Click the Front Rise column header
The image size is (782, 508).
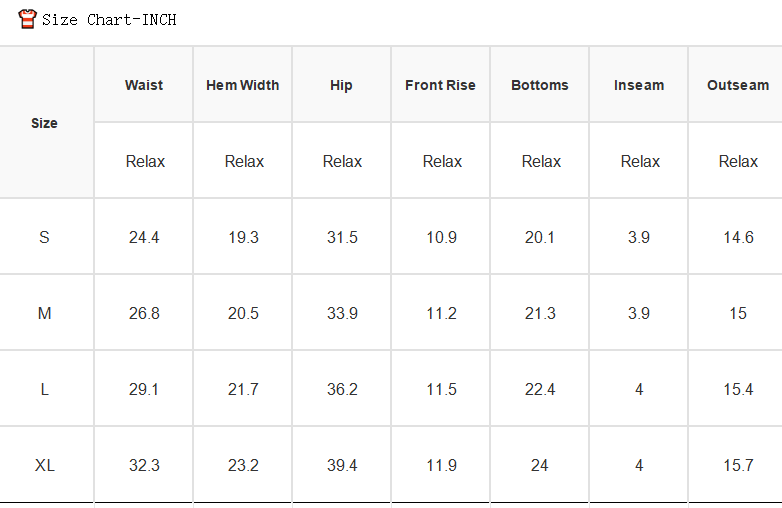pos(440,85)
